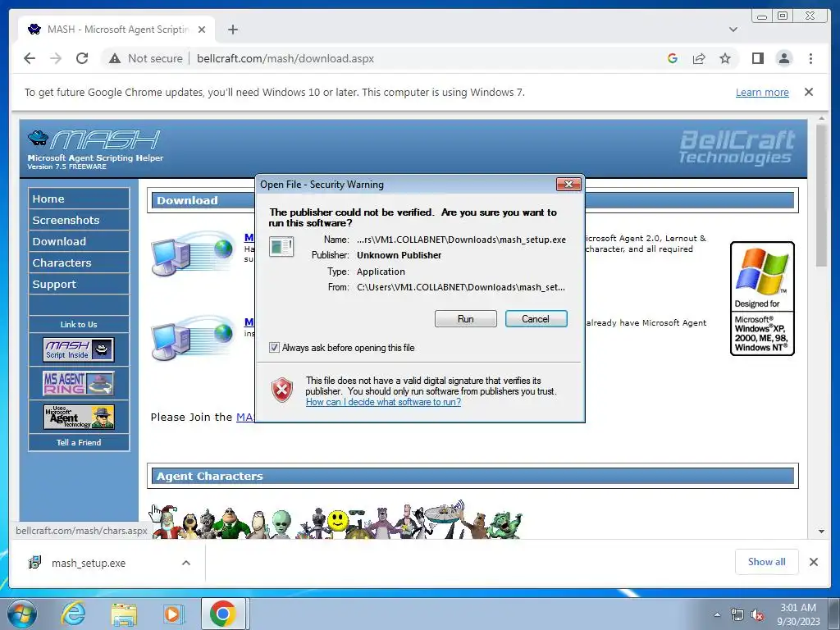Open Internet Explorer from taskbar
This screenshot has height=630, width=840.
pyautogui.click(x=73, y=614)
